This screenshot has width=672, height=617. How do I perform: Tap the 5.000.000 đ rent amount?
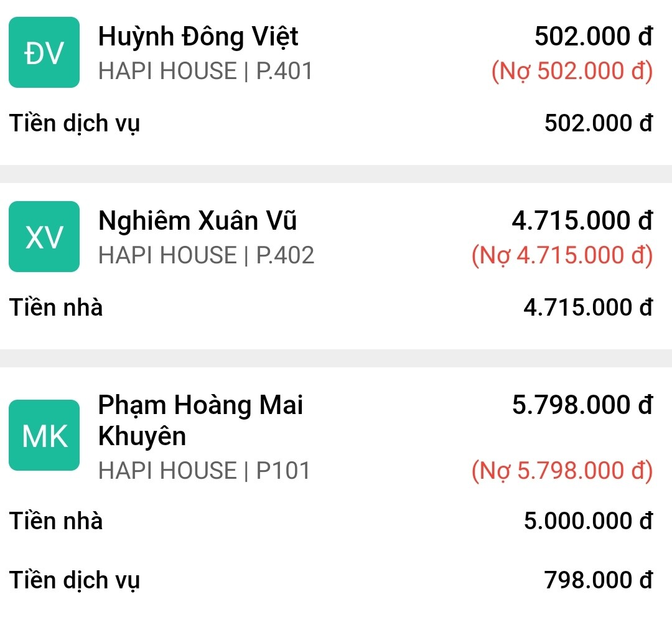pyautogui.click(x=588, y=521)
